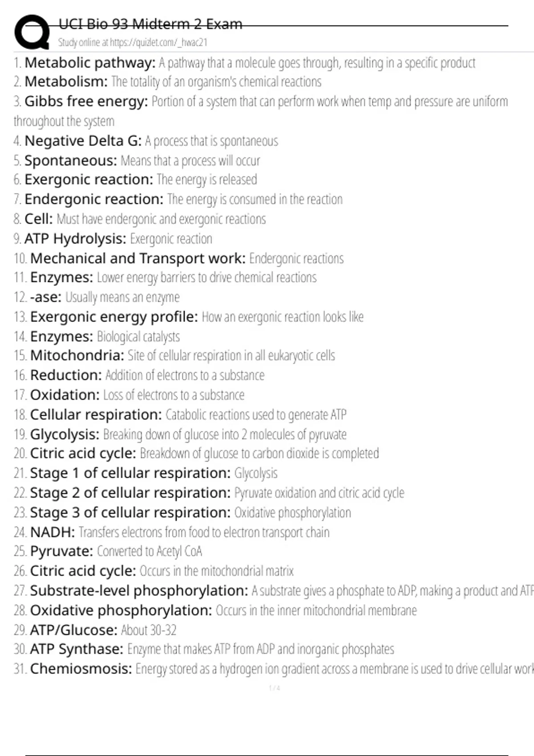Click the Gibbs free energy term

coord(86,101)
